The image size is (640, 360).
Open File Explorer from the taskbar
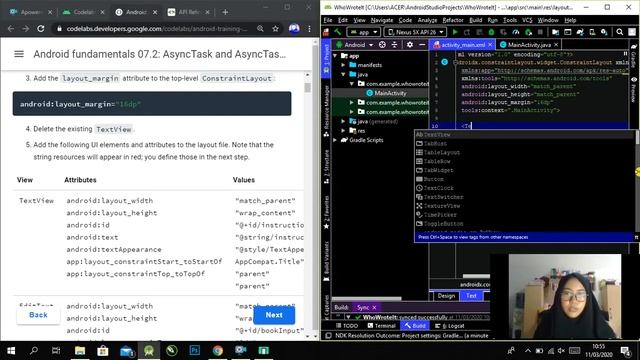click(x=80, y=350)
